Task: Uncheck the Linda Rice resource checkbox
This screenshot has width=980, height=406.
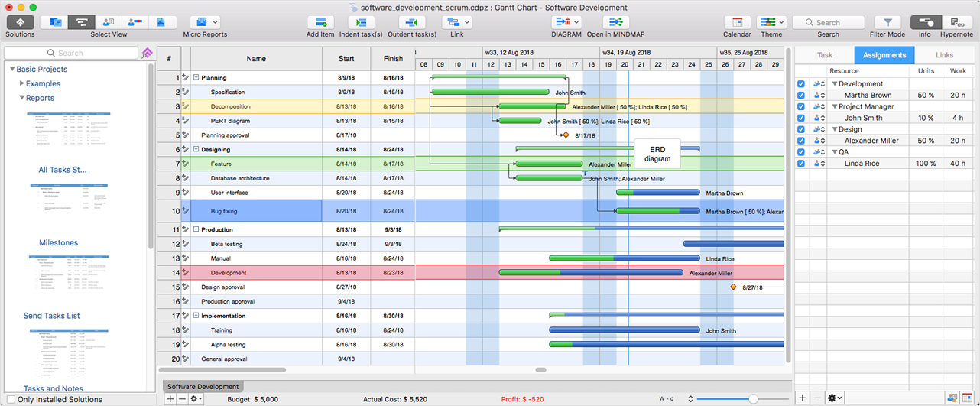Action: pos(801,164)
